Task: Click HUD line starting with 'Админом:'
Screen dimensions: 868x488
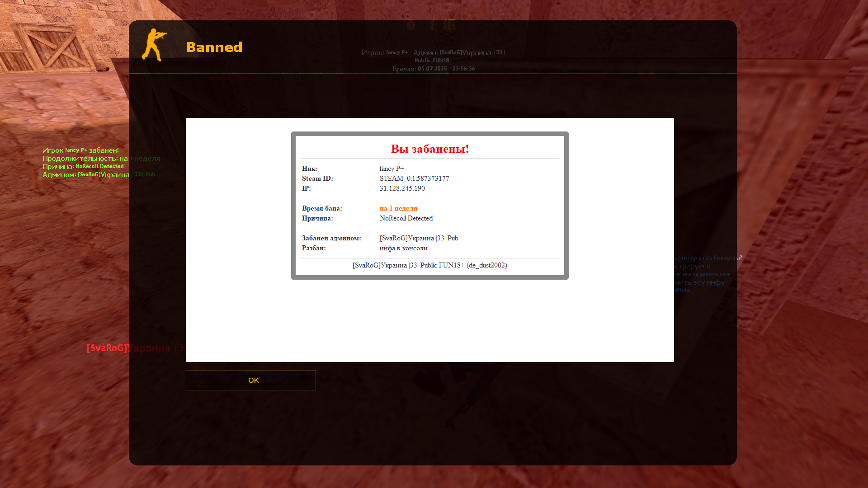Action: click(x=99, y=174)
